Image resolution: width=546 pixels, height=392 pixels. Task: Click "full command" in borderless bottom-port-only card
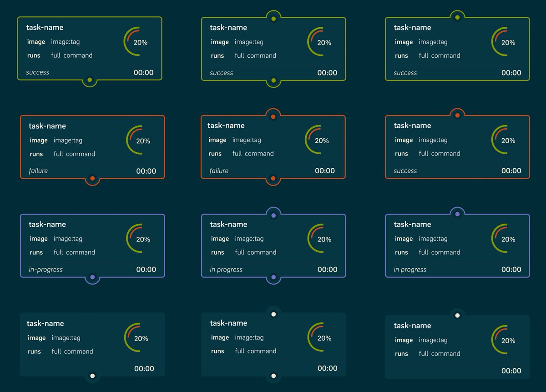point(72,352)
